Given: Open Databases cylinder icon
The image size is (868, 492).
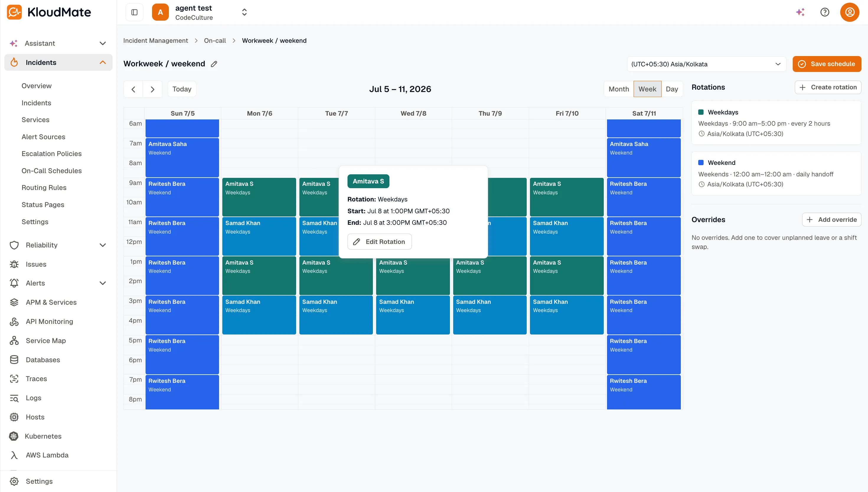Looking at the screenshot, I should pyautogui.click(x=14, y=360).
